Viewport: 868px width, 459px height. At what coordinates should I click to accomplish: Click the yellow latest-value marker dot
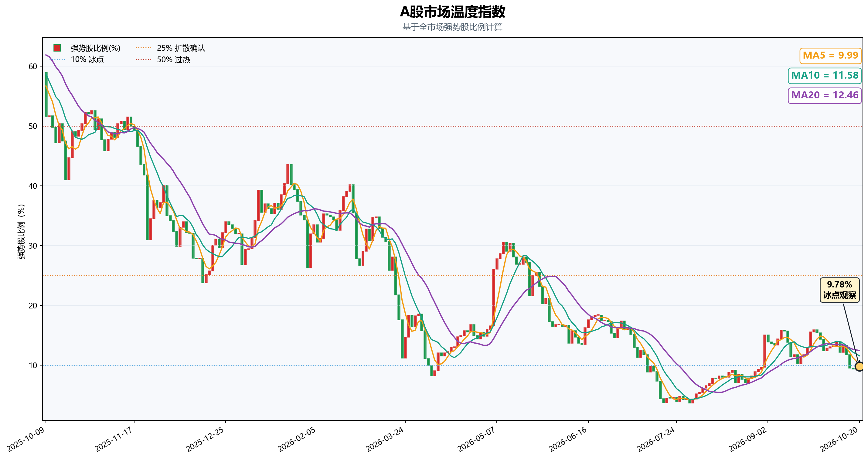[859, 366]
